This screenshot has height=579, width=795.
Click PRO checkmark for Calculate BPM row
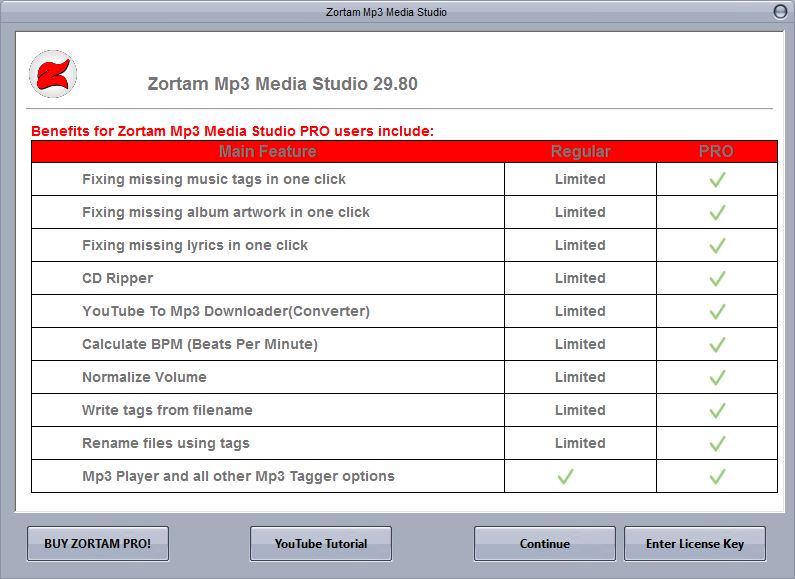717,344
